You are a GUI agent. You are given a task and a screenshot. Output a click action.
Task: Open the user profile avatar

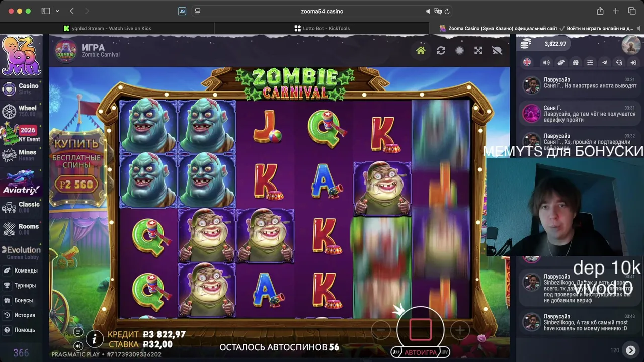(x=631, y=44)
